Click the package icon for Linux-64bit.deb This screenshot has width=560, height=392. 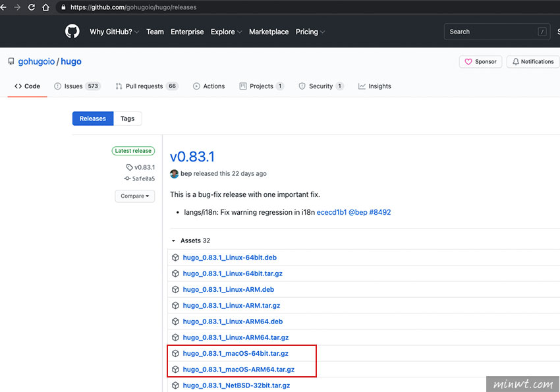pos(175,258)
